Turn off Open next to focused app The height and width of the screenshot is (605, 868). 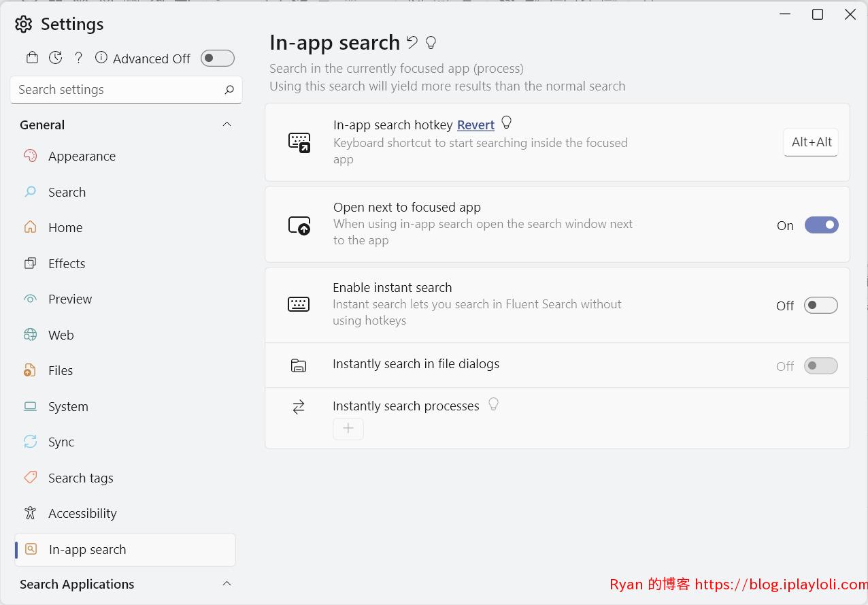[822, 225]
